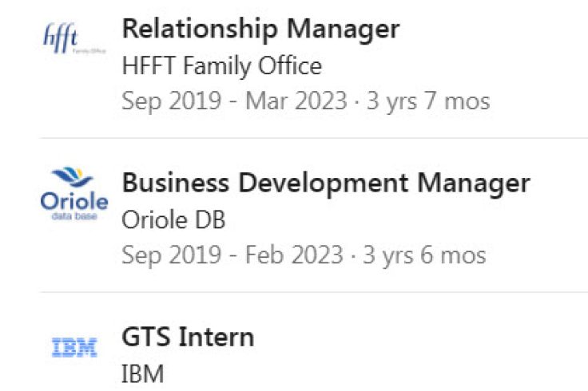
Task: Click the '3 yrs 7 mos' duration text
Action: pyautogui.click(x=427, y=101)
